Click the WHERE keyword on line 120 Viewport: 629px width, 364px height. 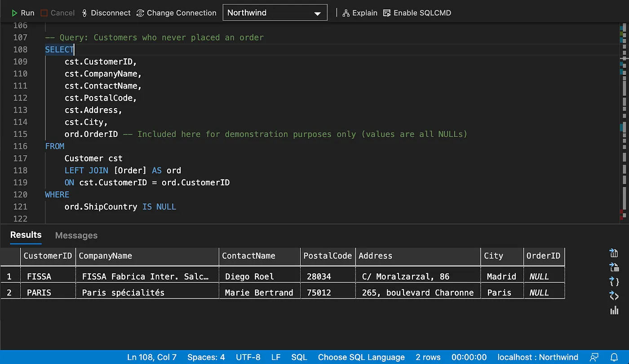click(x=57, y=195)
